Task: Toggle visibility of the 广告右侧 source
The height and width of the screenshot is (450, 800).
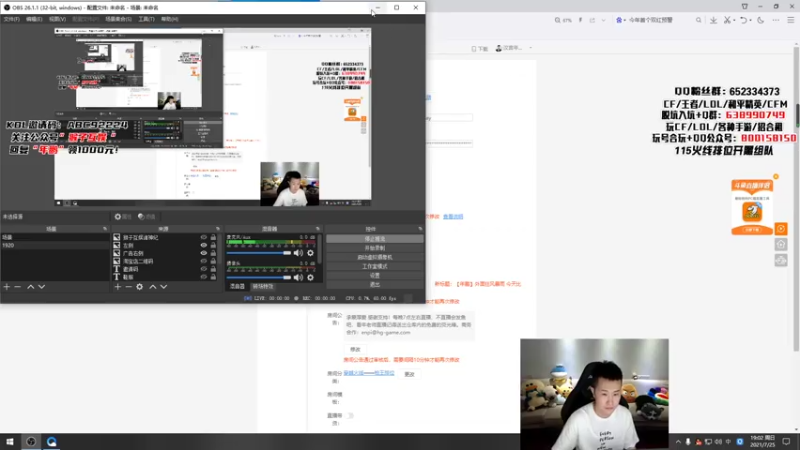Action: [x=204, y=253]
